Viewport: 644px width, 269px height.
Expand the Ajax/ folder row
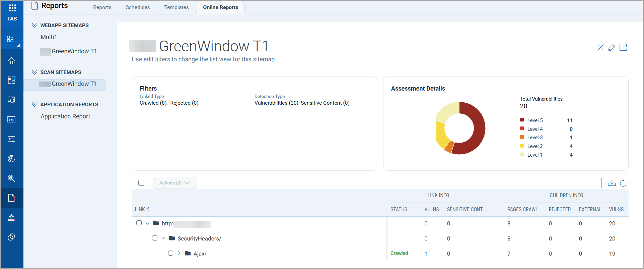pyautogui.click(x=179, y=253)
